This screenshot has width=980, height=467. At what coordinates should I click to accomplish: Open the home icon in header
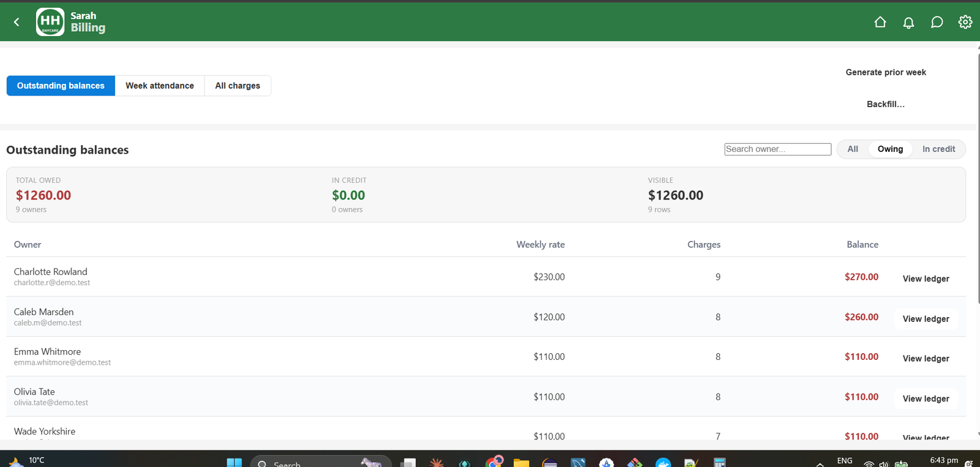tap(880, 22)
